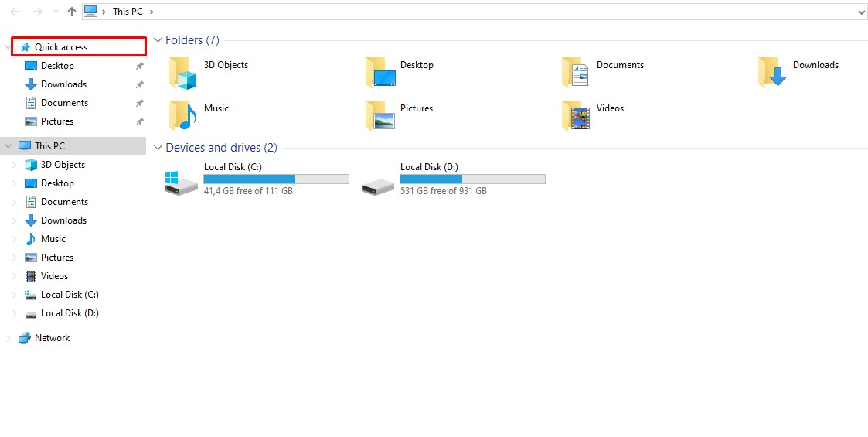Click the Videos film icon in sidebar
868x437 pixels.
coord(31,276)
